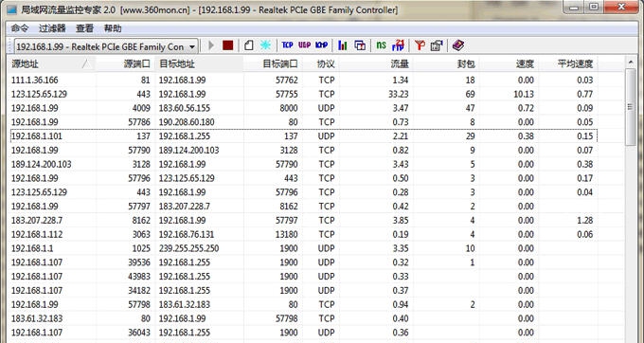Click the overlapping windows view icon
The height and width of the screenshot is (343, 644).
pyautogui.click(x=360, y=45)
